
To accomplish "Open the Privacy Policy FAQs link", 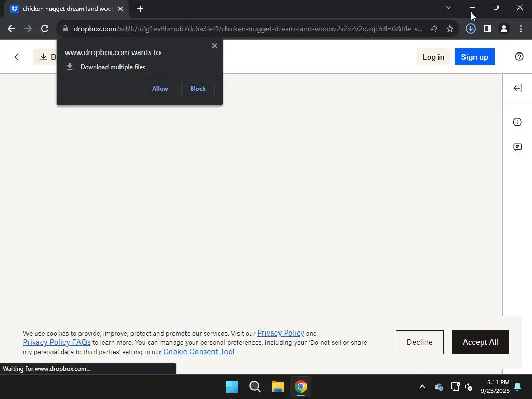I will [57, 342].
